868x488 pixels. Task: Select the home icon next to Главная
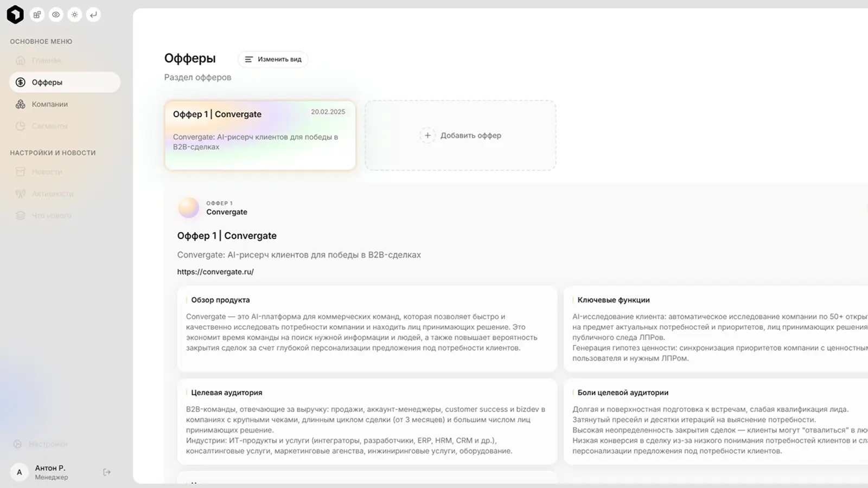click(20, 60)
